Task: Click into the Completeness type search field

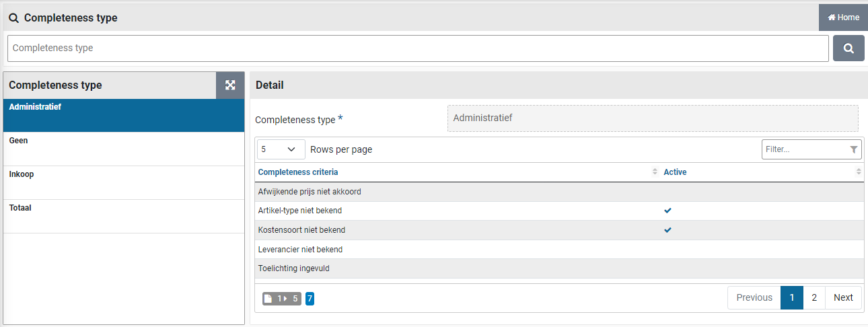Action: 417,48
